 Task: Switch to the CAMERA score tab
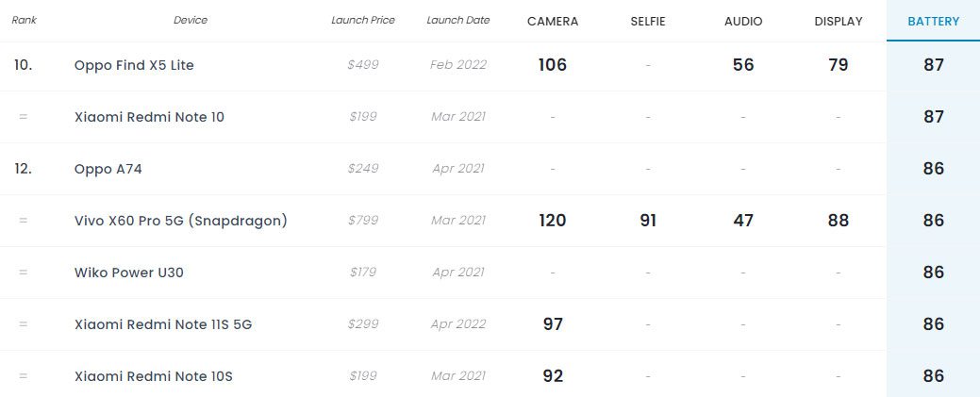pyautogui.click(x=553, y=21)
